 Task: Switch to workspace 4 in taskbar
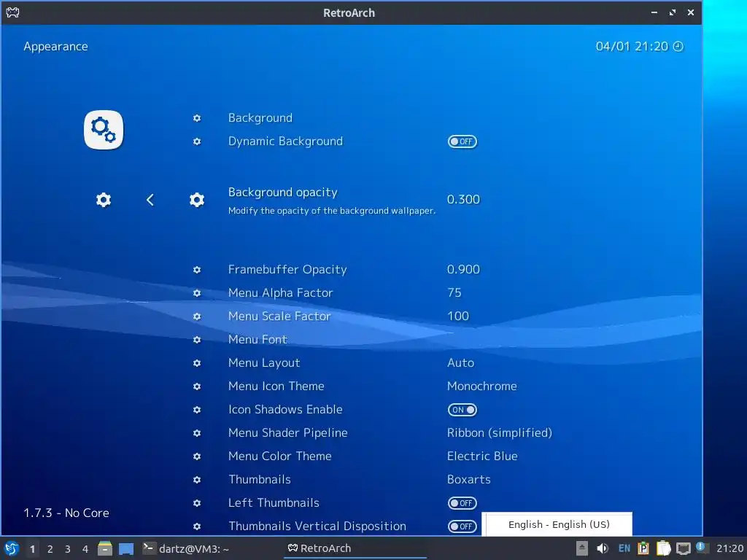click(x=85, y=549)
